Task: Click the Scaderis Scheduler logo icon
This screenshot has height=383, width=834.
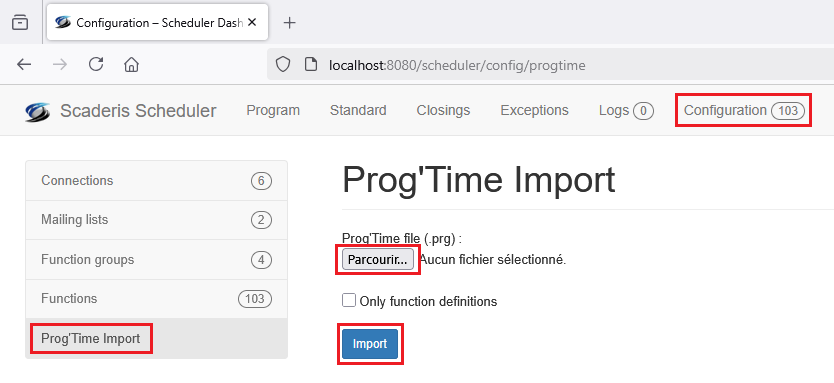Action: [x=38, y=111]
